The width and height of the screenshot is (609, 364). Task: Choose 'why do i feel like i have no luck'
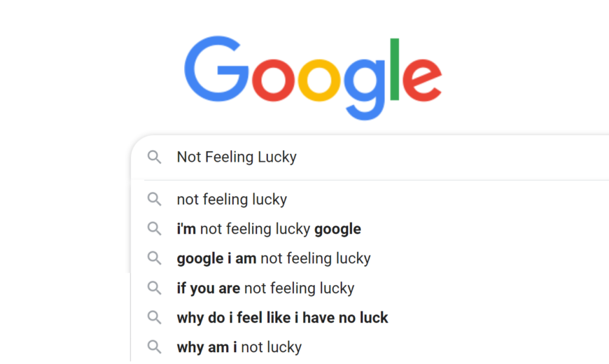(282, 317)
